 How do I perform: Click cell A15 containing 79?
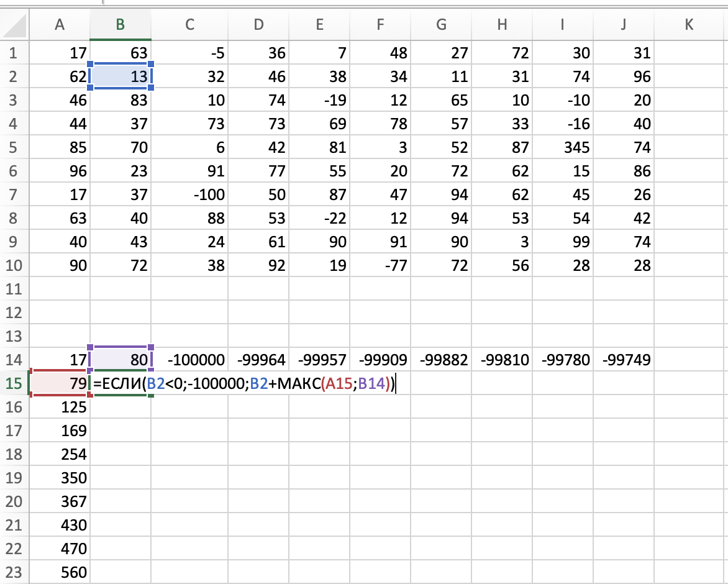(60, 384)
